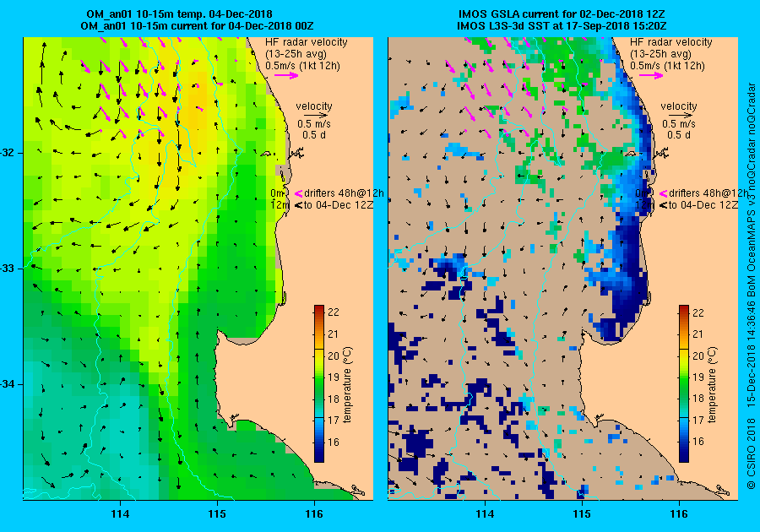Click longitude label '116' under the right map
The image size is (760, 532).
pyautogui.click(x=679, y=514)
